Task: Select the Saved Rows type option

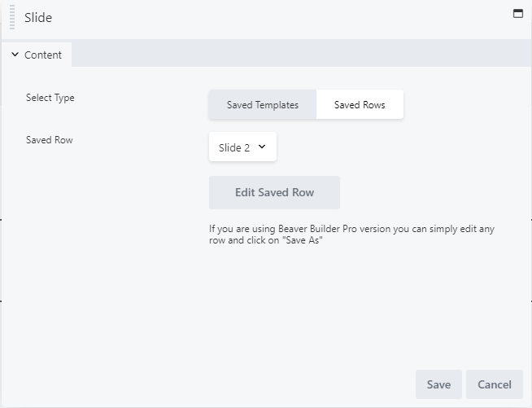Action: coord(360,104)
